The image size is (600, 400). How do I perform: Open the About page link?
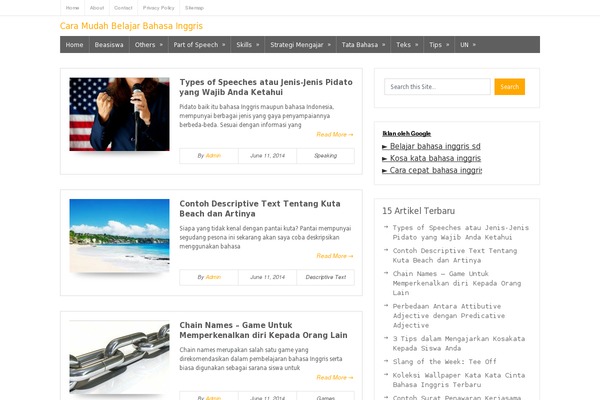(x=97, y=8)
